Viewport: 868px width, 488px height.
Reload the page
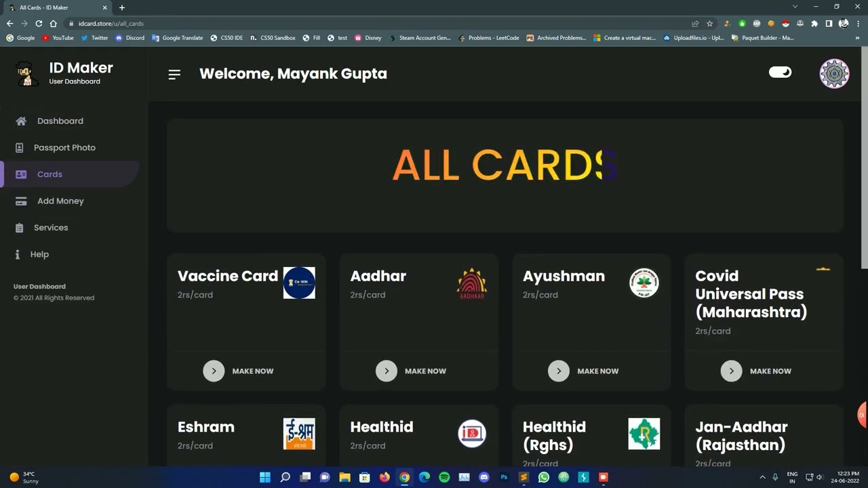(39, 23)
